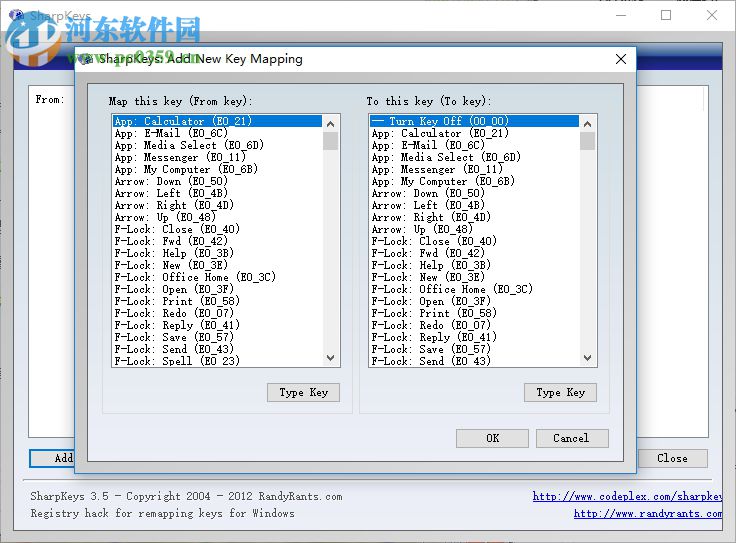The height and width of the screenshot is (543, 736).
Task: Select Arrow: Up in From key list
Action: [217, 217]
